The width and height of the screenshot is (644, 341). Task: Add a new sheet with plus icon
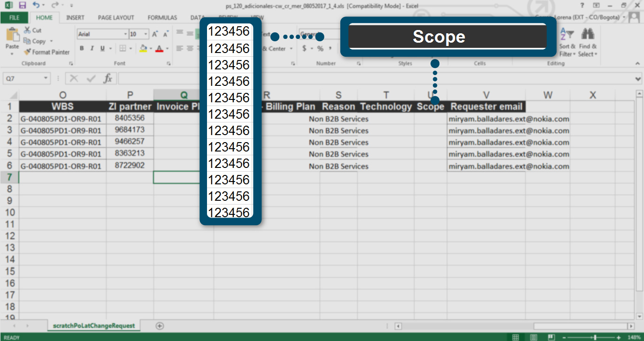pyautogui.click(x=160, y=326)
